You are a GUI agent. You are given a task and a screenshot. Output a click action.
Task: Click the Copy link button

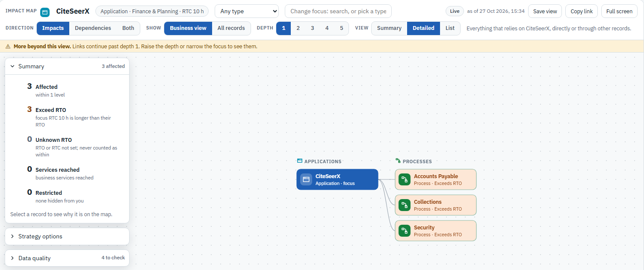point(582,11)
